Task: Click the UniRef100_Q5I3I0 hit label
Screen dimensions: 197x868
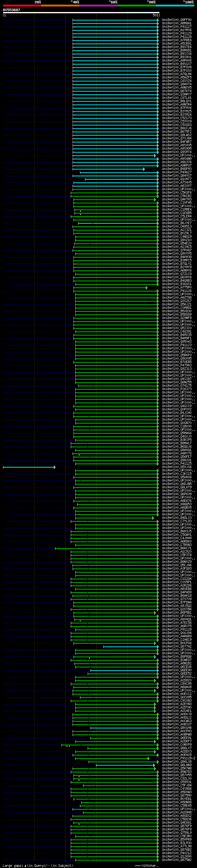Action: coord(176,328)
